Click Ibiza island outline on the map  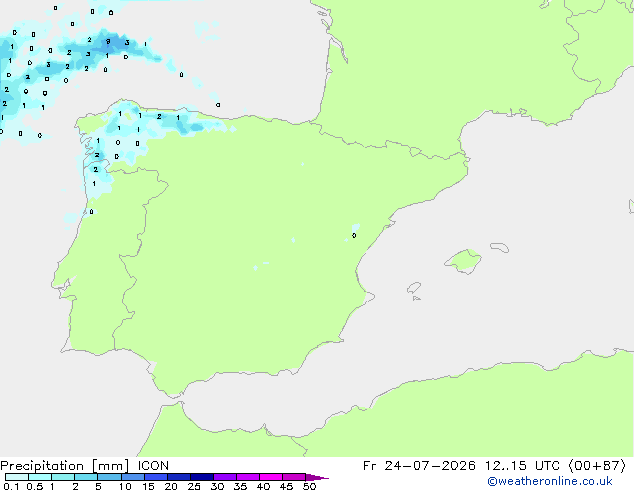(414, 288)
